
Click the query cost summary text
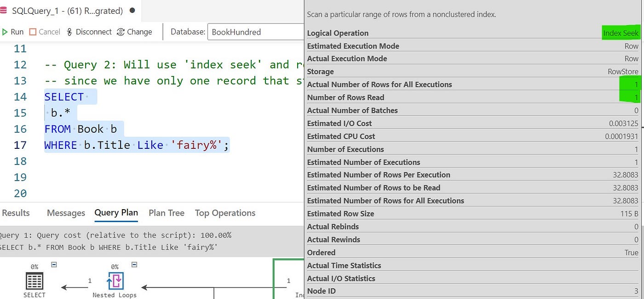(x=115, y=235)
